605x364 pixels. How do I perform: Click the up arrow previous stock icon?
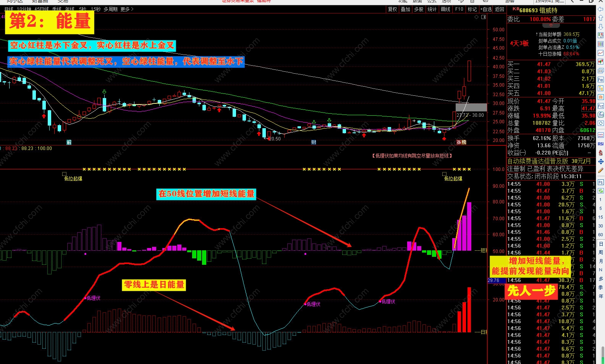point(600,18)
